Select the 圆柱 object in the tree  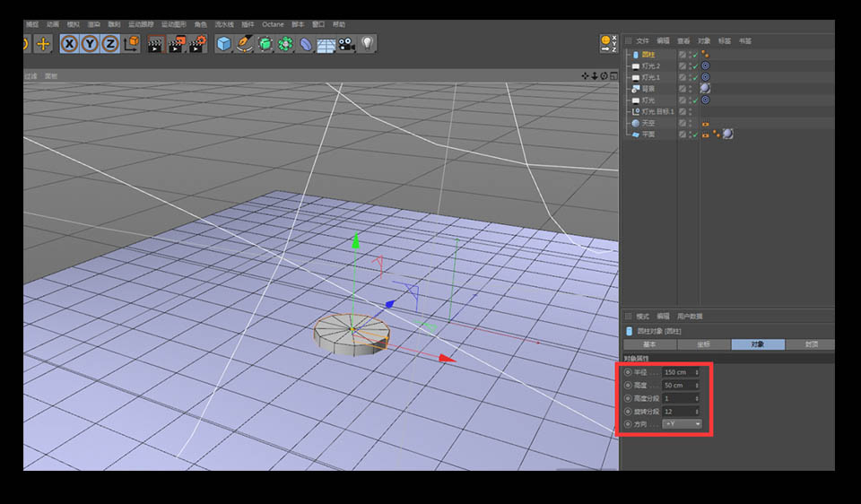click(648, 55)
